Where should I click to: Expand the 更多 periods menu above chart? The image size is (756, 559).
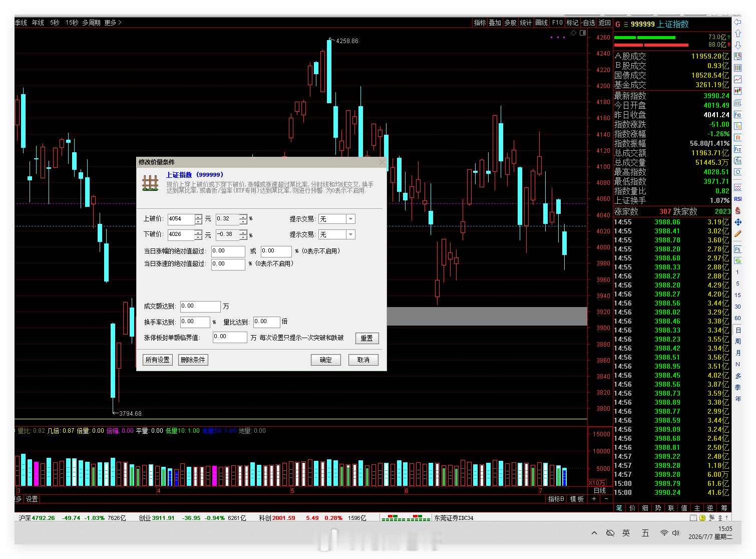coord(113,23)
